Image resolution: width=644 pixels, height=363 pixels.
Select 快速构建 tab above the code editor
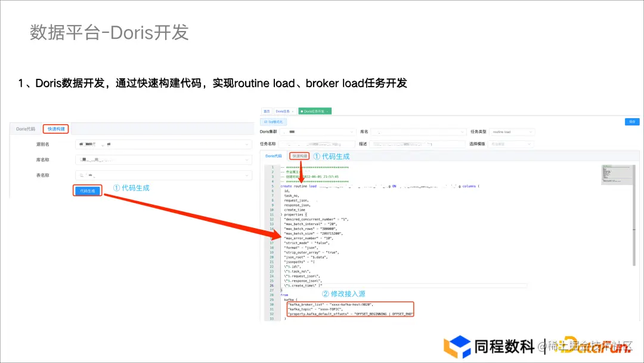pyautogui.click(x=299, y=156)
